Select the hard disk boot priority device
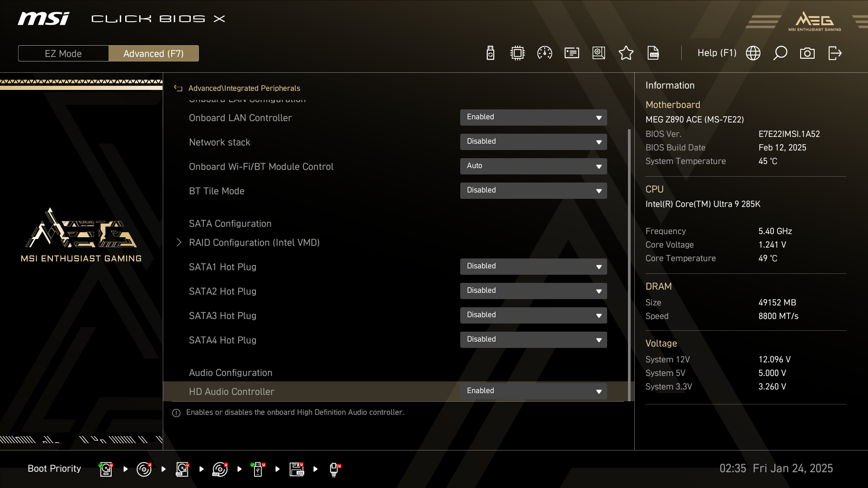The width and height of the screenshot is (868, 488). (106, 469)
